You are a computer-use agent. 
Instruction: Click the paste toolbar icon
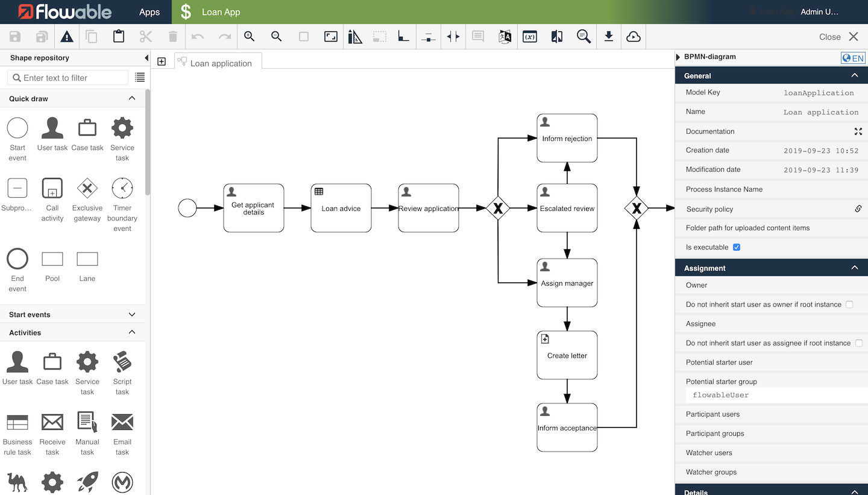(x=118, y=36)
